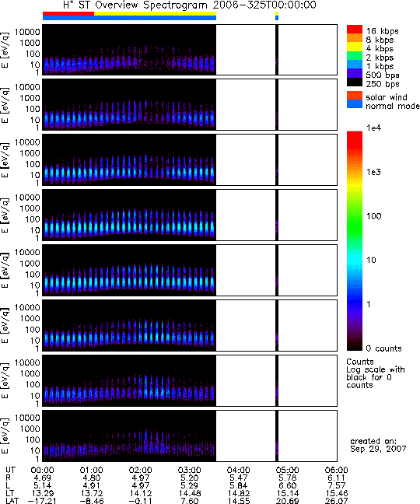
Task: Click the '0 counts' color bar label
Action: [383, 348]
